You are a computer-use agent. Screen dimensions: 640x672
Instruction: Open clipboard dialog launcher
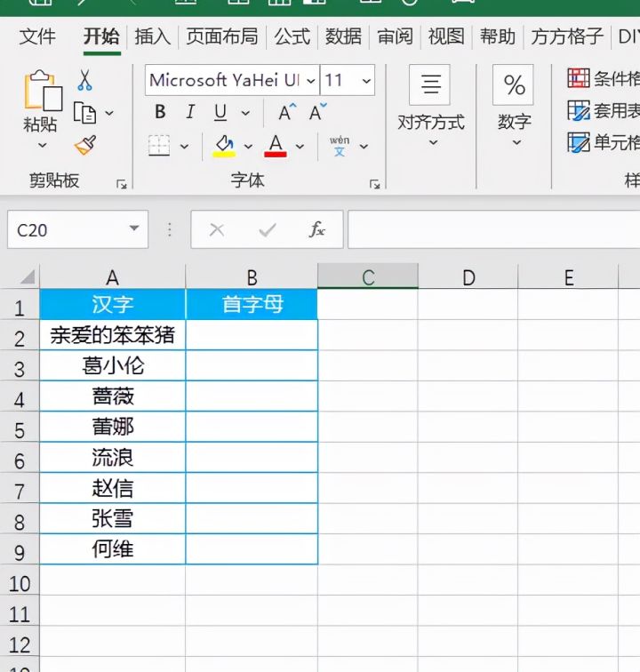(121, 184)
